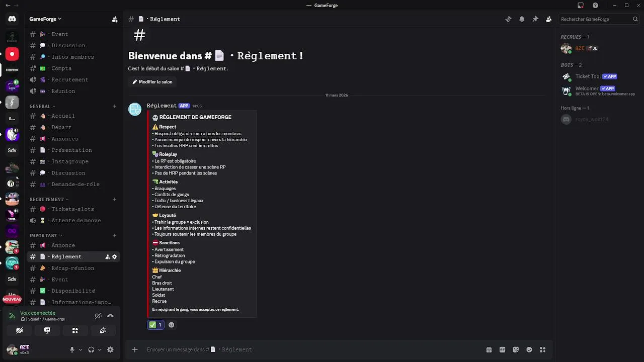Open the red record-icon server
The height and width of the screenshot is (362, 644).
coord(12,54)
